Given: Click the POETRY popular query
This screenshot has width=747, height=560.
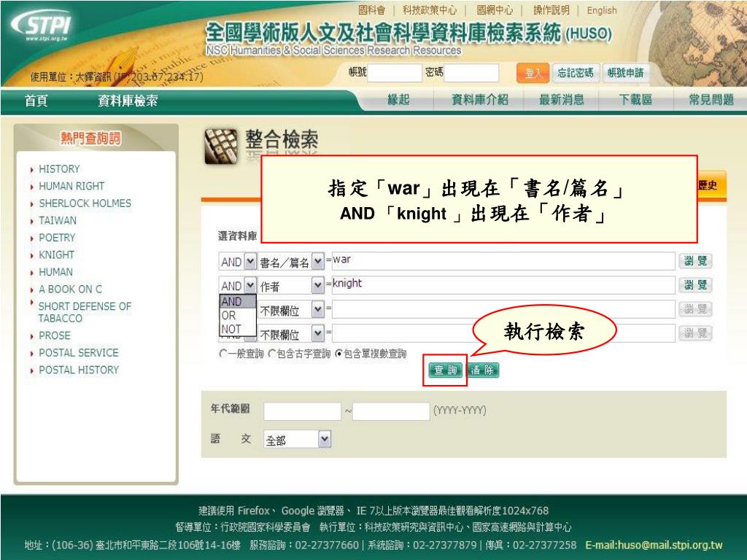Looking at the screenshot, I should point(57,237).
